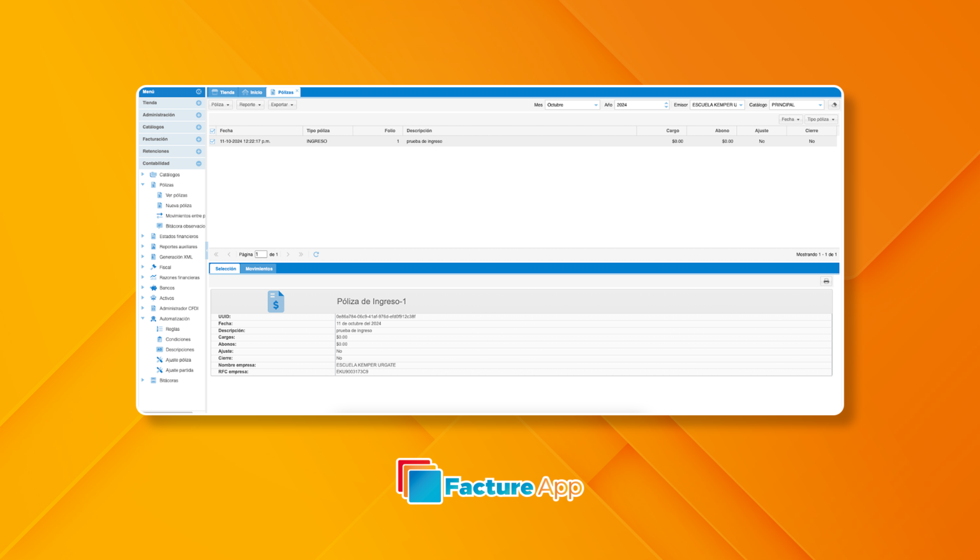Click the Página number input field
This screenshot has height=560, width=980.
[x=260, y=254]
